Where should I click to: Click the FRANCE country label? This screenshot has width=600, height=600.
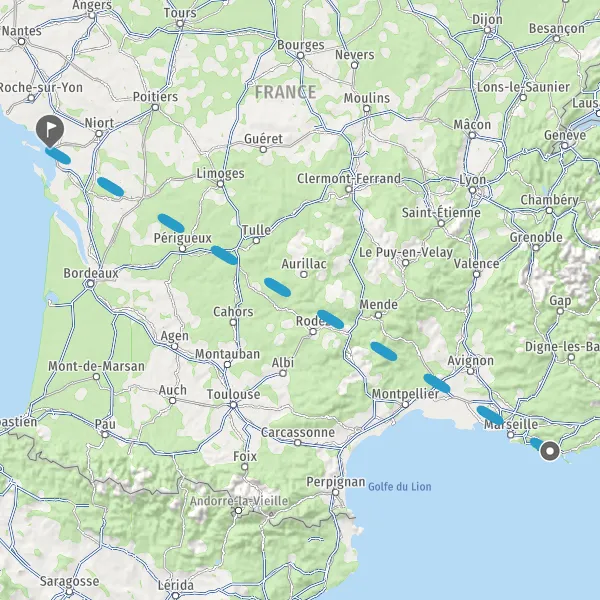(x=285, y=92)
